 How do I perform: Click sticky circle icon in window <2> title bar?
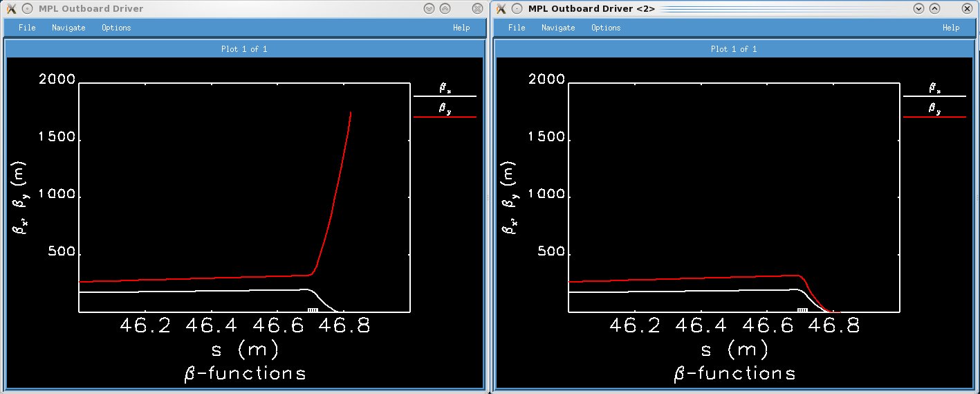pos(517,8)
